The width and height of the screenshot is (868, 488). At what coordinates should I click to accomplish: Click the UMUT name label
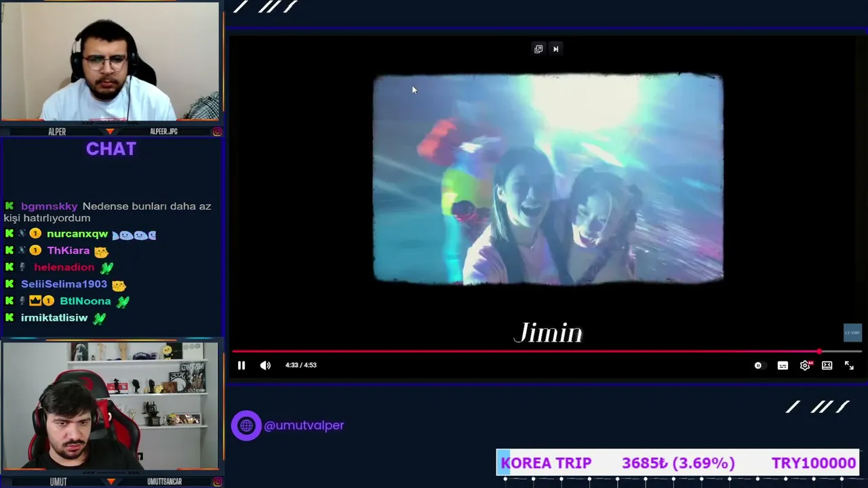(58, 482)
